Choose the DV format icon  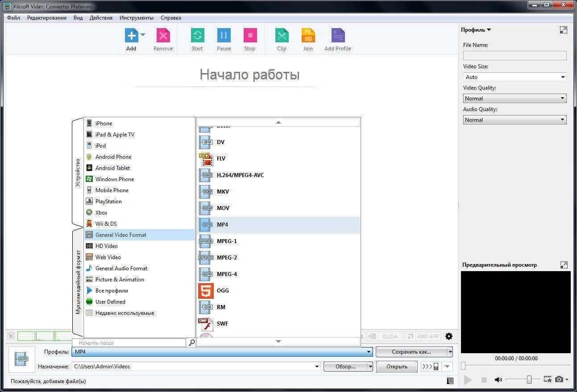206,142
